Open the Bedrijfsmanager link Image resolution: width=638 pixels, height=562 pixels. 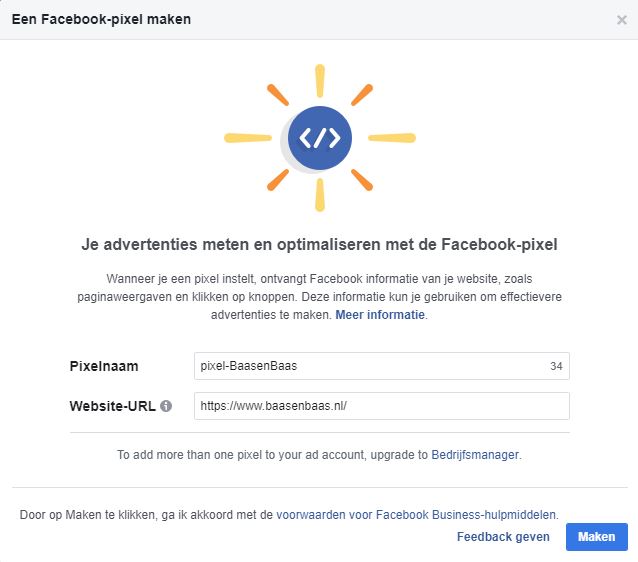click(x=475, y=455)
